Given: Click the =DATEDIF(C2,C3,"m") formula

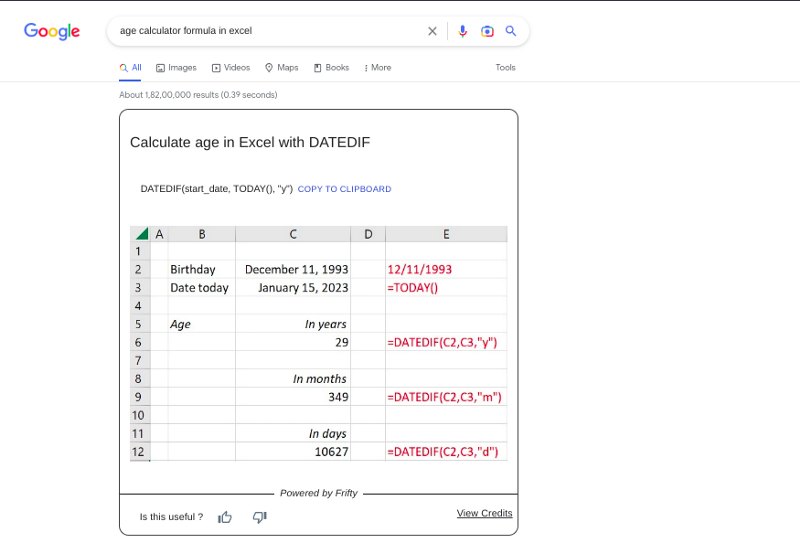Looking at the screenshot, I should (444, 397).
